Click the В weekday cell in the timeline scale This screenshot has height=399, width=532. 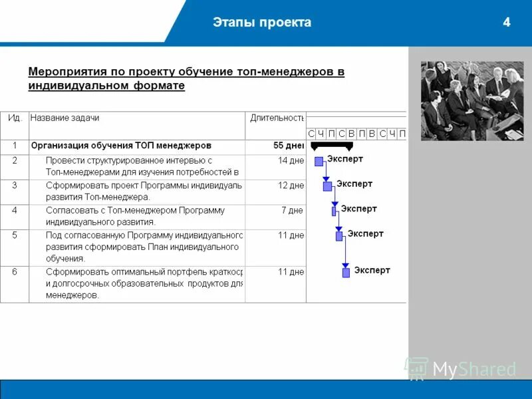(x=352, y=132)
